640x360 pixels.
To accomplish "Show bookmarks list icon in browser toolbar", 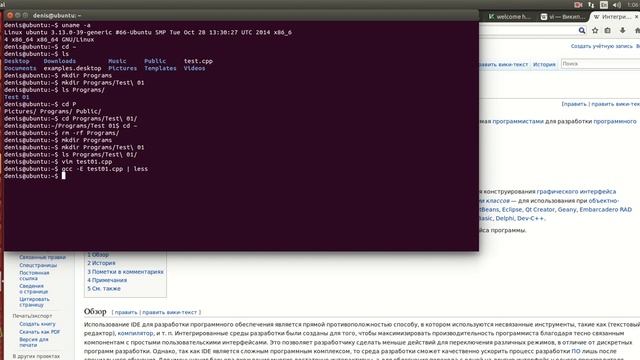I will click(x=608, y=31).
